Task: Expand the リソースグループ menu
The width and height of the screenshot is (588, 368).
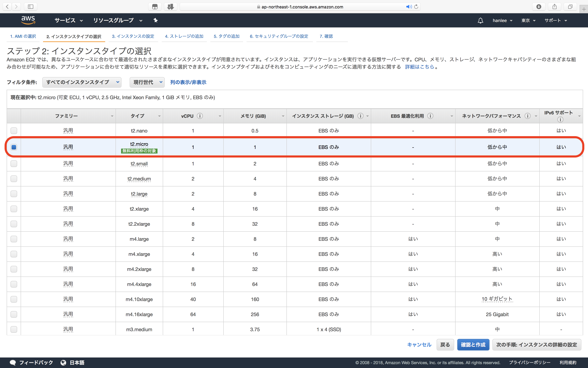Action: [x=118, y=21]
